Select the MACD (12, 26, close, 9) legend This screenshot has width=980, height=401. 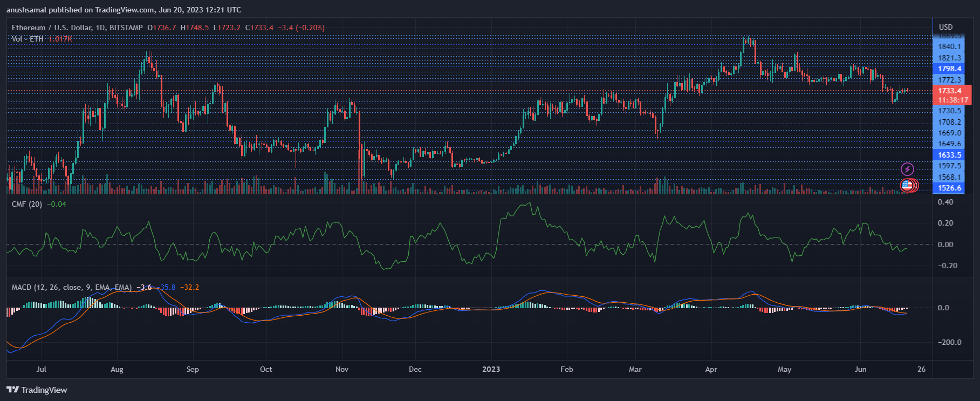point(72,287)
